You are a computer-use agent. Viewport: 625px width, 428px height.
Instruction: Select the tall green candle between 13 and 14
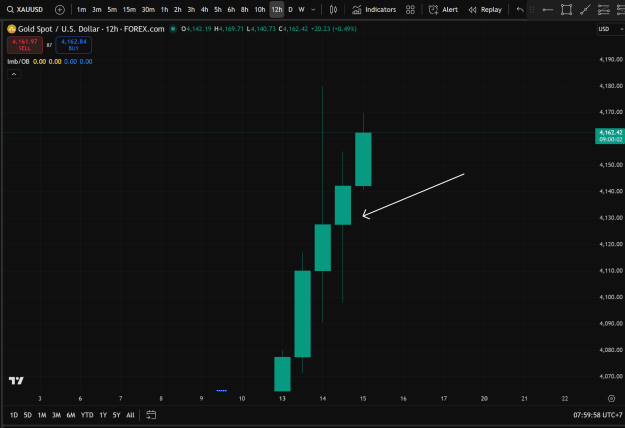[303, 314]
